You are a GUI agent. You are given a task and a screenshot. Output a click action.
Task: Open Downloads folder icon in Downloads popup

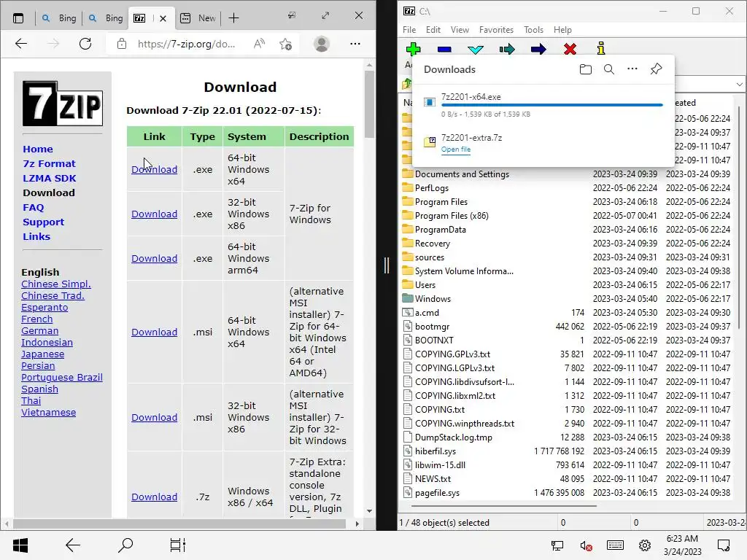click(586, 69)
